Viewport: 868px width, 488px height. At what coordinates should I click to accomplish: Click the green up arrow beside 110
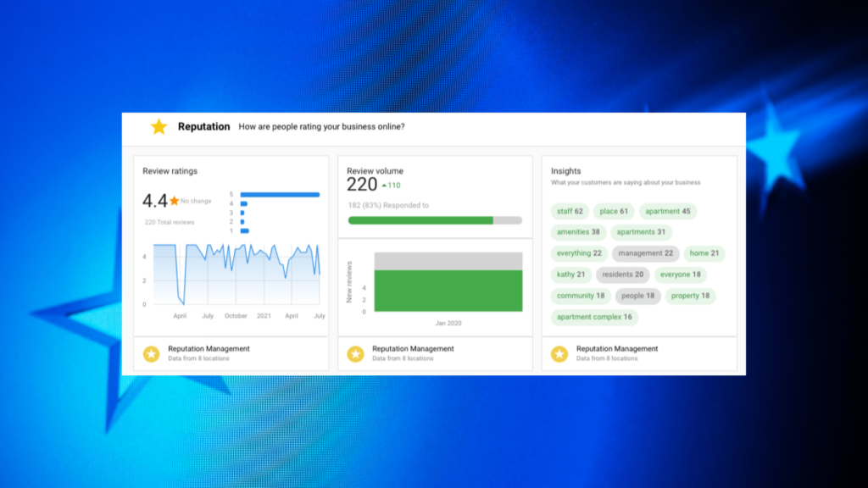click(x=383, y=185)
